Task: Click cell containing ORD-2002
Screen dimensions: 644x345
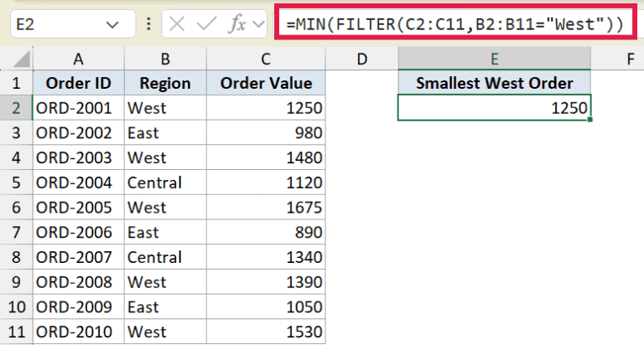Action: pyautogui.click(x=79, y=133)
